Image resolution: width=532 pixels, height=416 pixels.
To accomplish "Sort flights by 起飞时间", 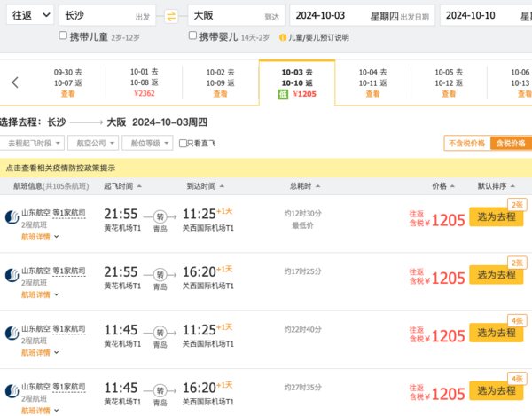I will pos(122,186).
